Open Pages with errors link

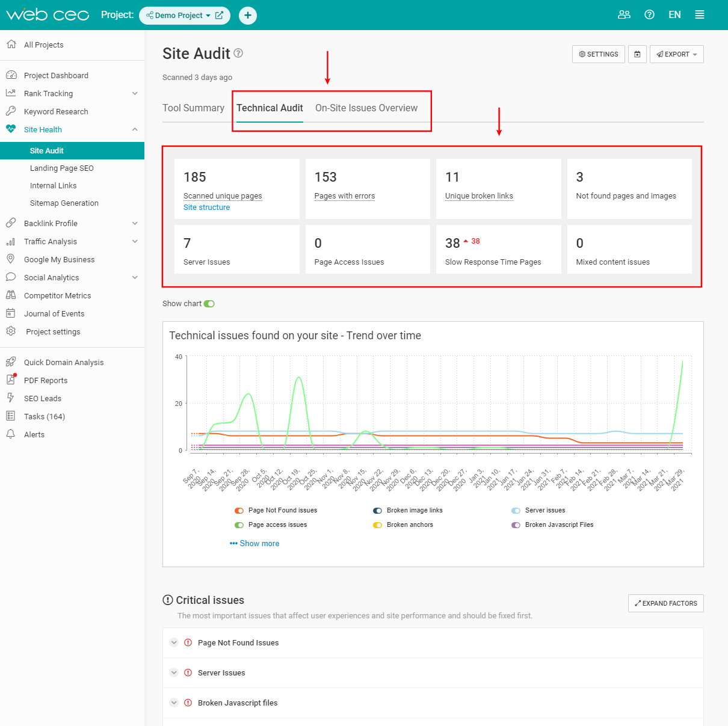point(345,195)
